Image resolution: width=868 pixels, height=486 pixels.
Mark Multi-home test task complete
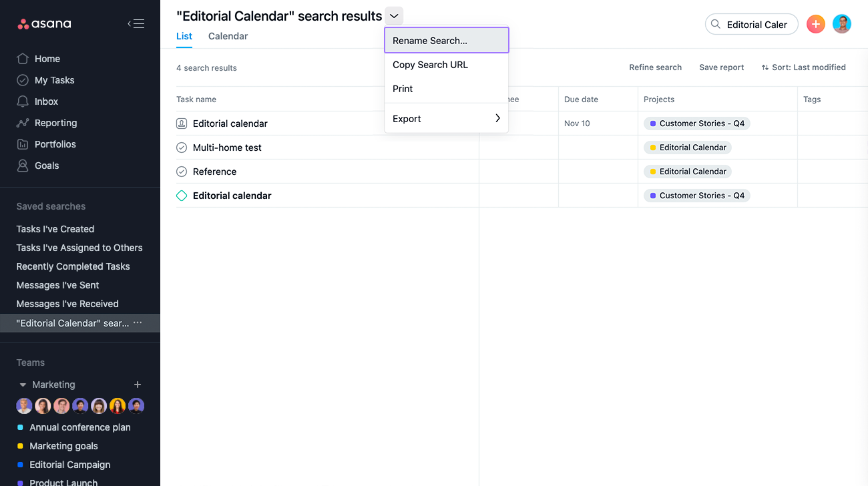pyautogui.click(x=182, y=148)
